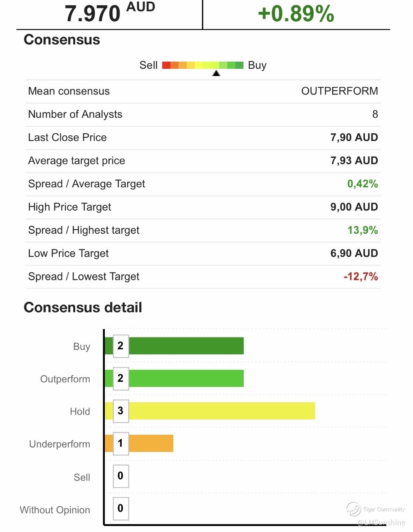The height and width of the screenshot is (532, 413).
Task: Click the Buy count box showing 2
Action: pos(120,346)
